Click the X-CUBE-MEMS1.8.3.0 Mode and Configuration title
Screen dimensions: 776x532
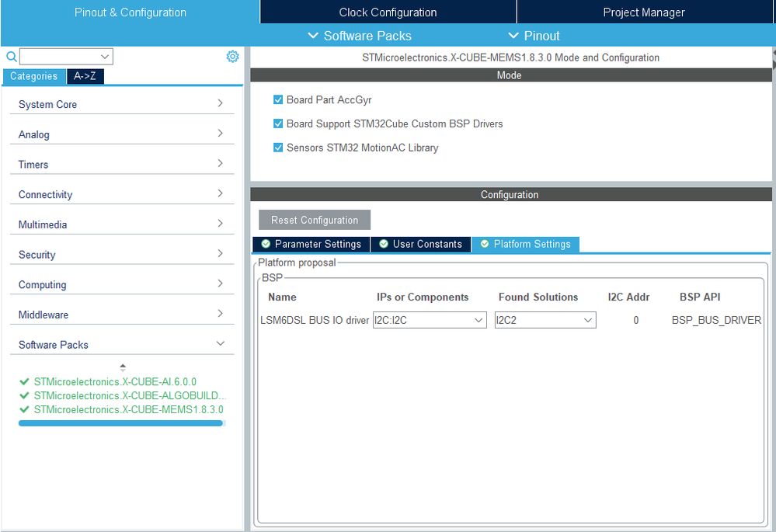point(511,57)
